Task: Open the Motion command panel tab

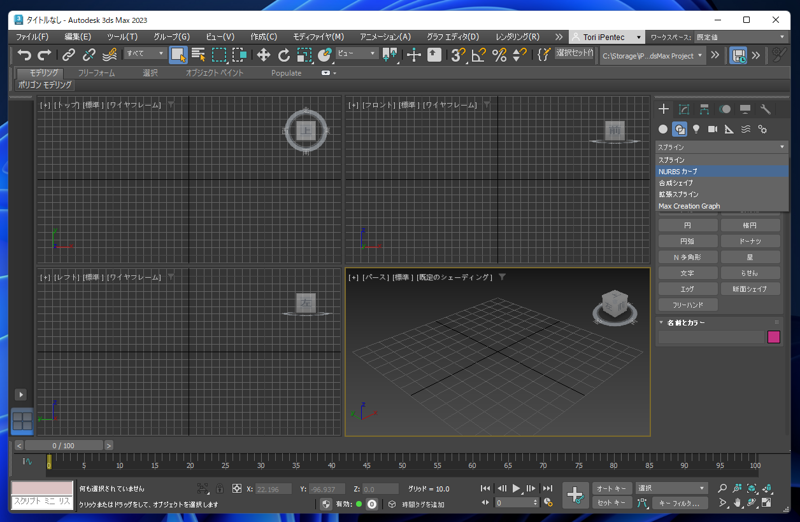Action: tap(724, 109)
